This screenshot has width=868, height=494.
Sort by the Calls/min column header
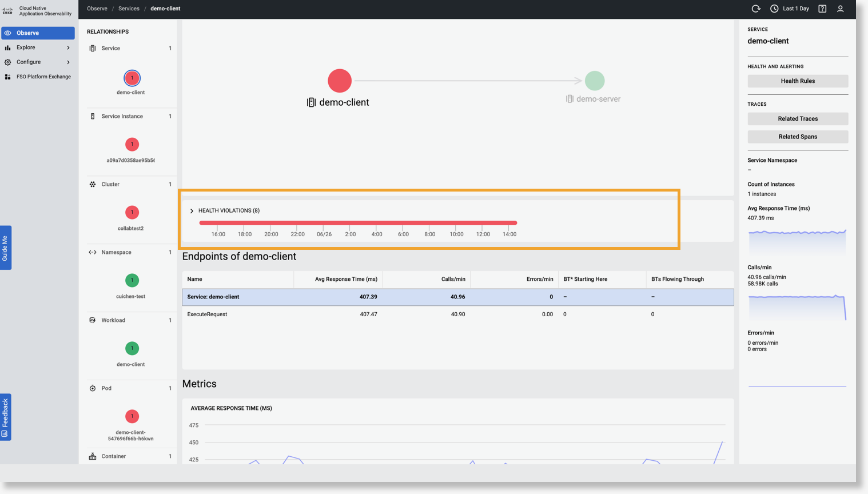click(427, 280)
